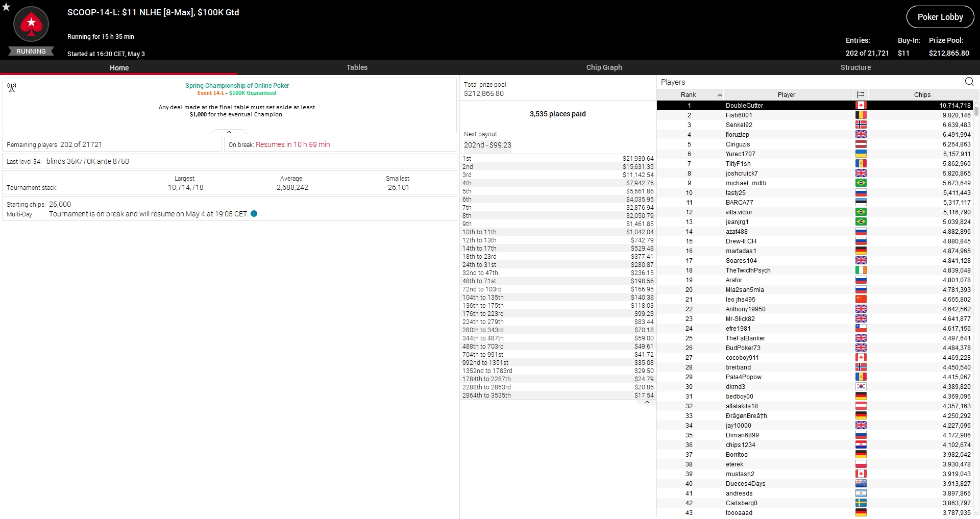
Task: Click the 1st place $21,939.64 payout row
Action: pos(558,158)
